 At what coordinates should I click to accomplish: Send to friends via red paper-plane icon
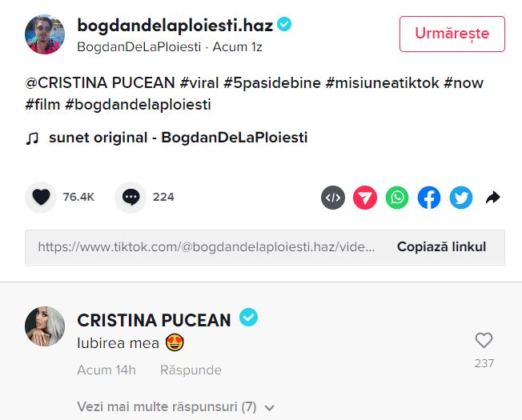tap(365, 198)
